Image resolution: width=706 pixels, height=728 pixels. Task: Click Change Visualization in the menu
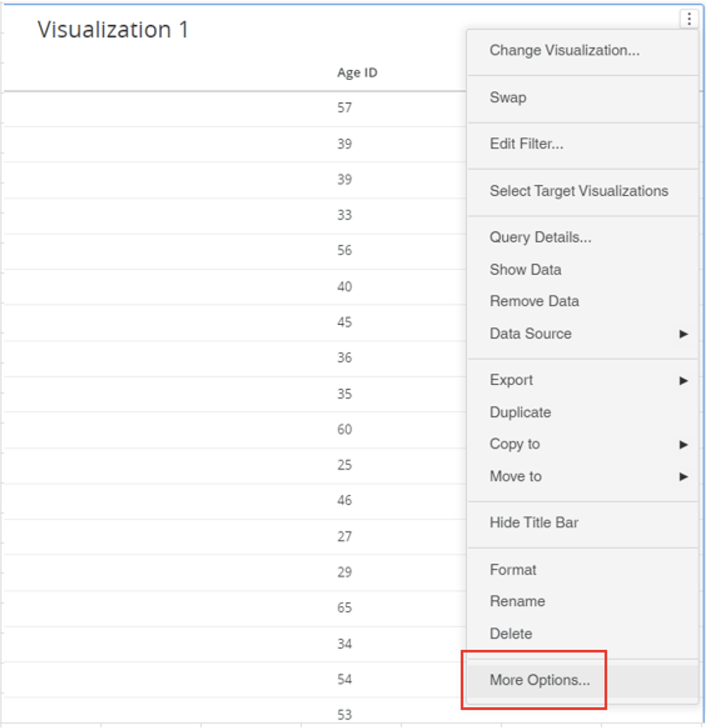[x=564, y=50]
